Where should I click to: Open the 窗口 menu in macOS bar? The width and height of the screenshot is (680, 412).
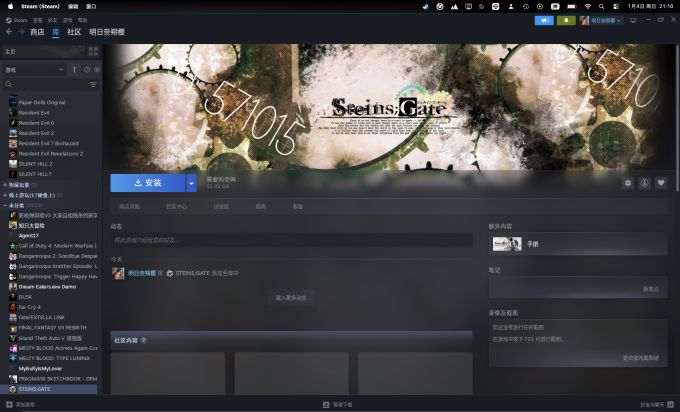coord(91,7)
